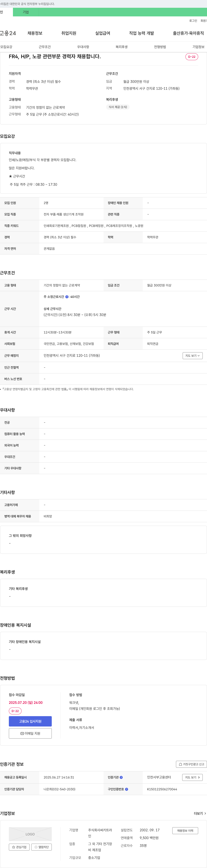
Task: Click 구인인증번호 value K150122506270044
Action: click(162, 789)
